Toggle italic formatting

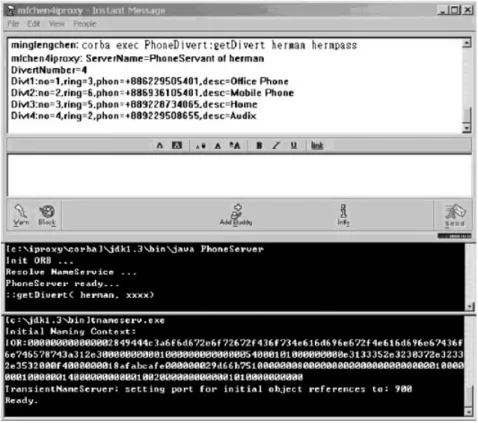pyautogui.click(x=276, y=146)
